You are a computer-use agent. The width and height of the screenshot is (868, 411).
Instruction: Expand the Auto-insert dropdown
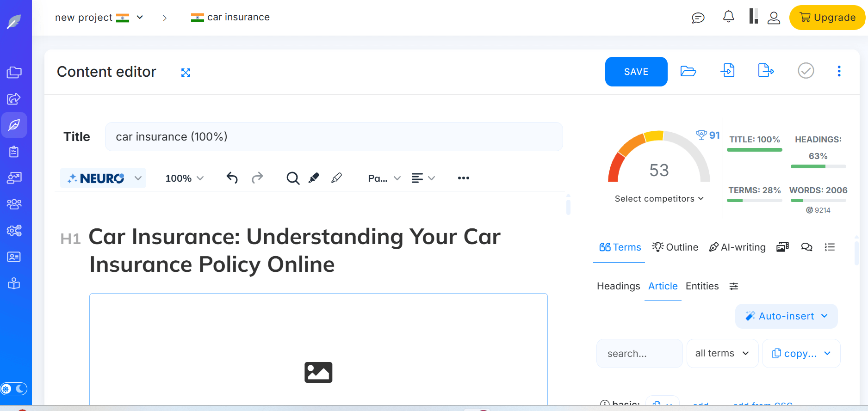click(786, 316)
